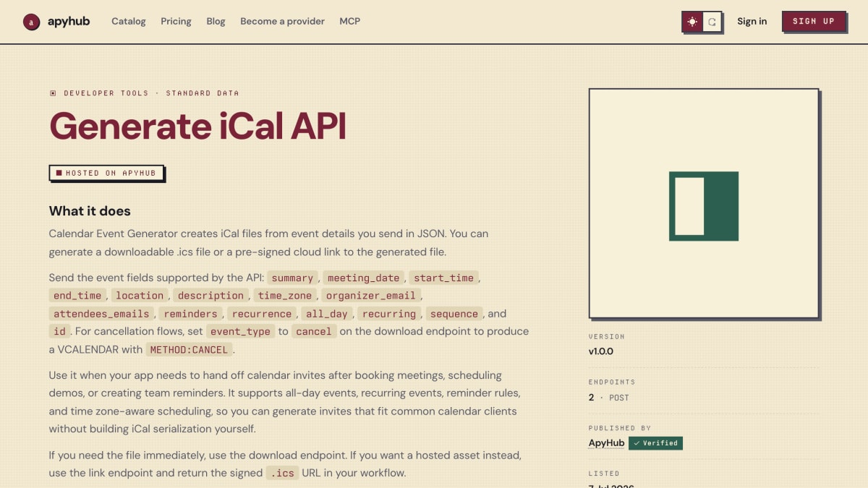The image size is (868, 488).
Task: Click the id code chip
Action: click(59, 331)
